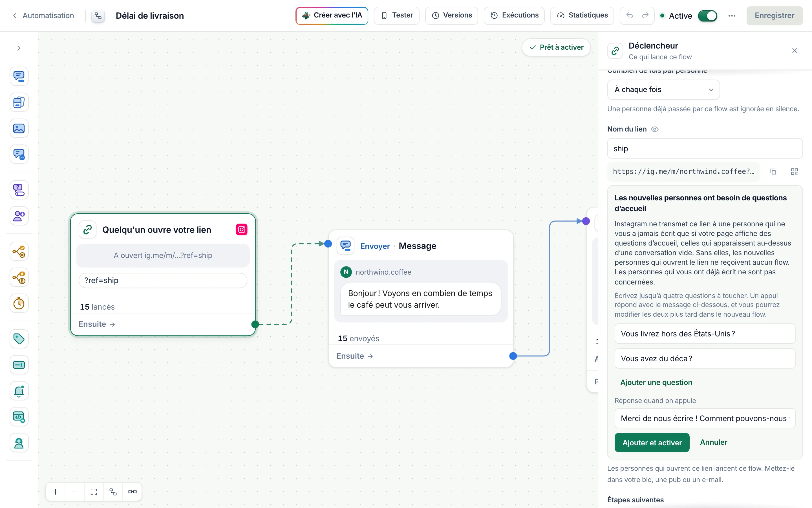Image resolution: width=812 pixels, height=508 pixels.
Task: Select the Envoyer Message node title
Action: pos(398,246)
